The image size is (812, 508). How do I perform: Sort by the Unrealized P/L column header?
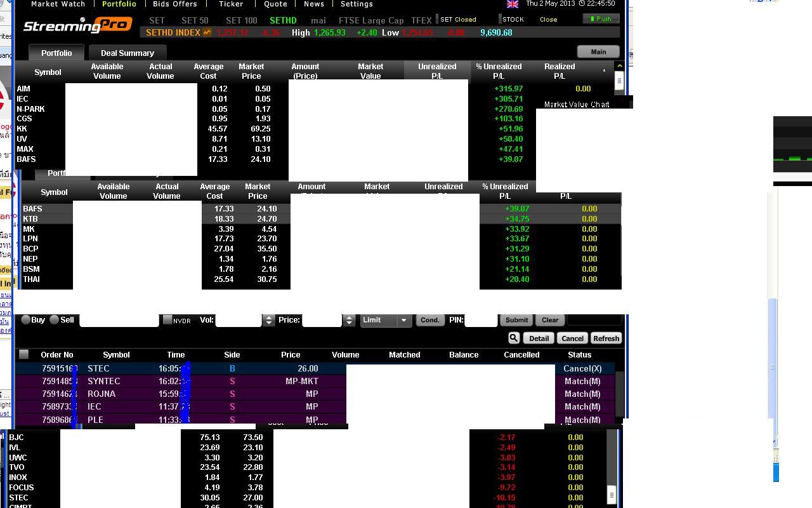[x=437, y=71]
